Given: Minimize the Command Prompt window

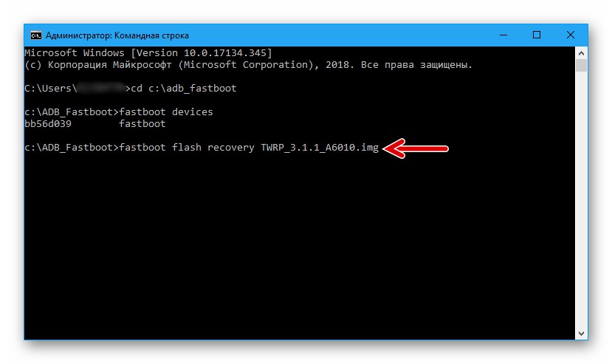Looking at the screenshot, I should [x=501, y=35].
